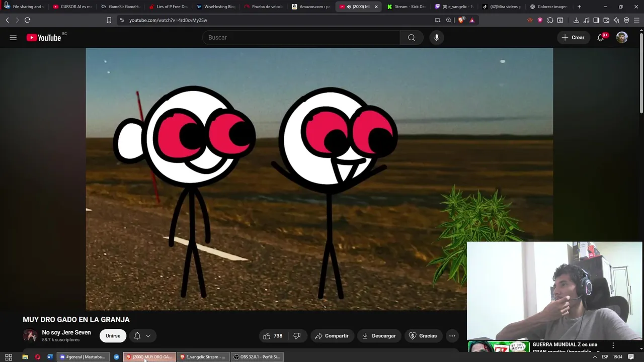644x362 pixels.
Task: Switch to GameSir GameHub tab
Action: point(120,7)
